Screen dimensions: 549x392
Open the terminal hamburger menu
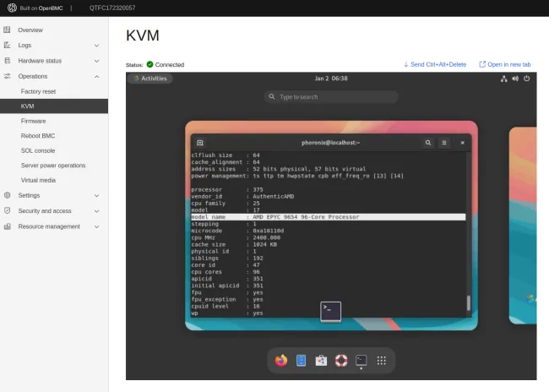(x=445, y=143)
